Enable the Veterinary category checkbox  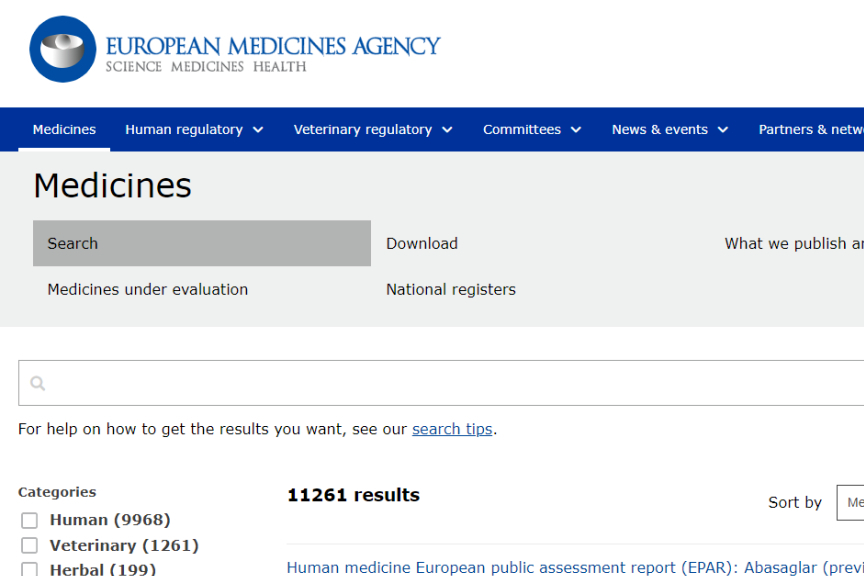click(30, 545)
